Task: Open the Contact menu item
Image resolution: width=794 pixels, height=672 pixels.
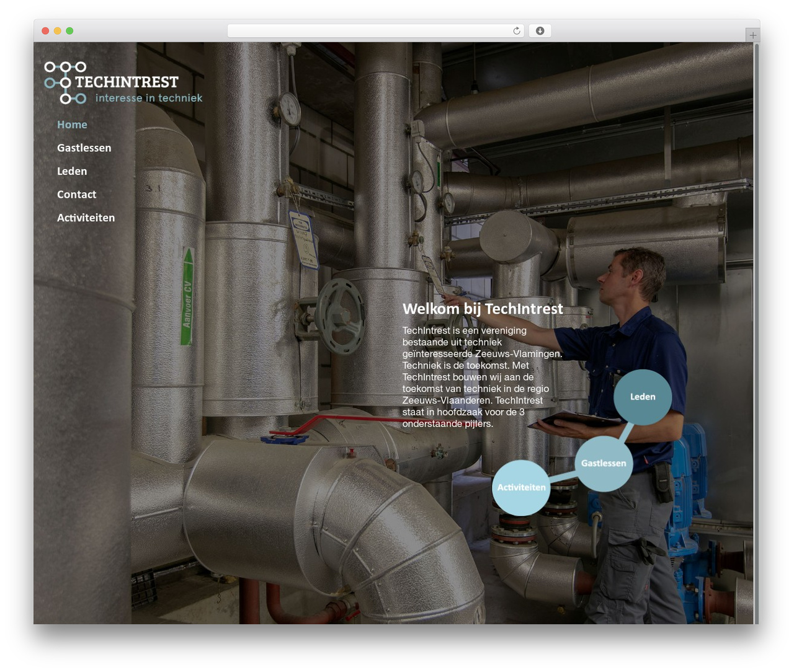Action: point(77,194)
